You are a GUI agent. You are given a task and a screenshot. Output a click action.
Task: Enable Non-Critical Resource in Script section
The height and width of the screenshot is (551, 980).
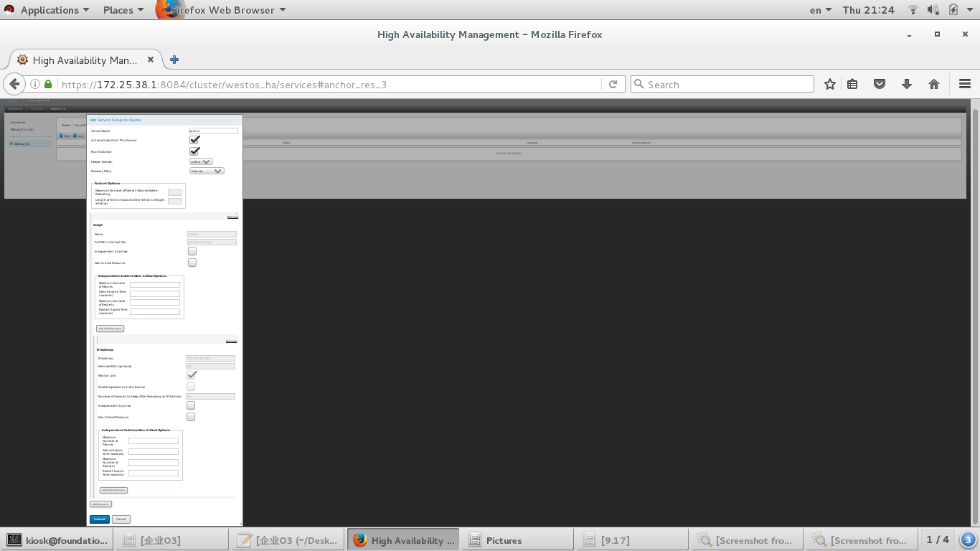pyautogui.click(x=192, y=263)
